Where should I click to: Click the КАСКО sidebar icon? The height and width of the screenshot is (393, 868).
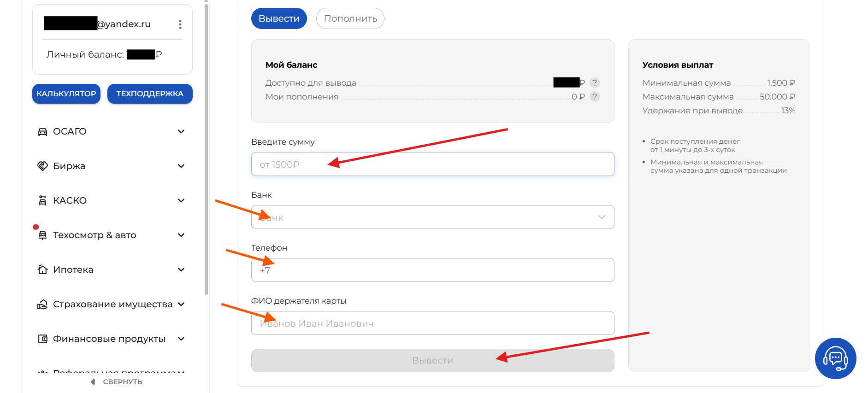(x=42, y=200)
